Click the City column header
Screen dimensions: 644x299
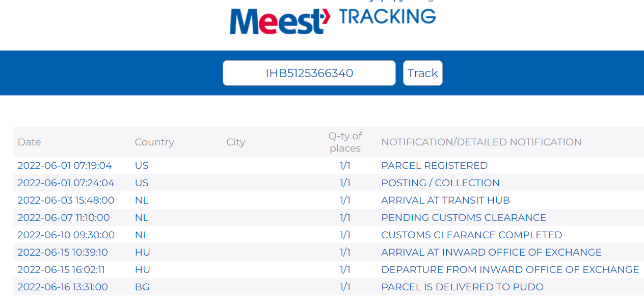(x=236, y=142)
